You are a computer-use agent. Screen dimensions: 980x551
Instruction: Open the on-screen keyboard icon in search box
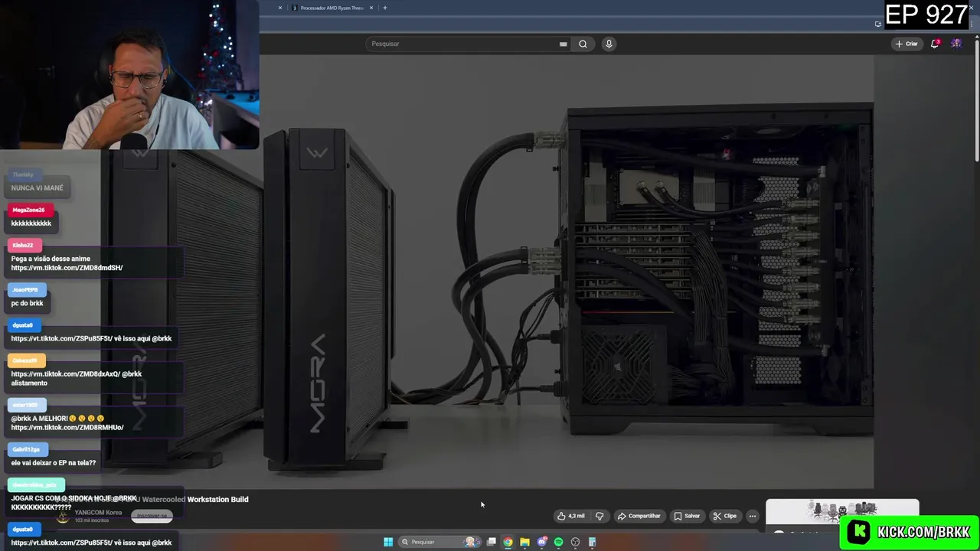[563, 44]
